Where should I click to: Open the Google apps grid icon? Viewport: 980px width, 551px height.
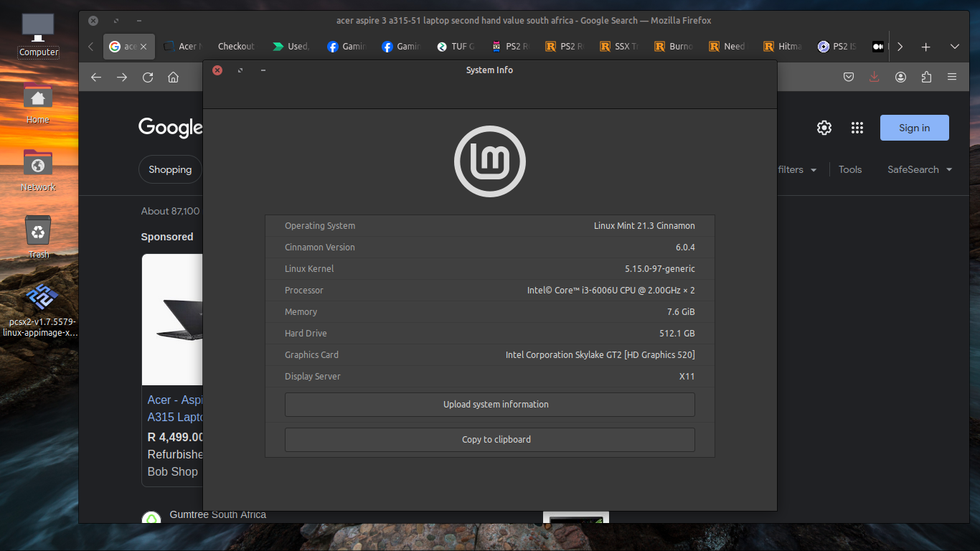[857, 128]
